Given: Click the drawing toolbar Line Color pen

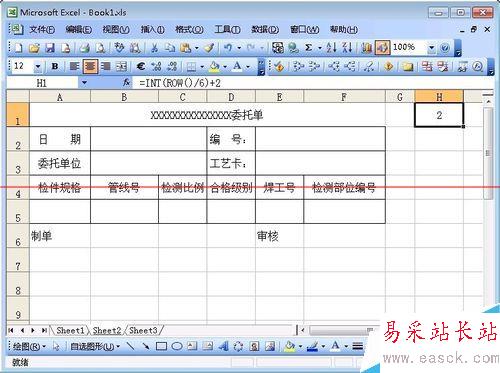Looking at the screenshot, I should coord(312,346).
